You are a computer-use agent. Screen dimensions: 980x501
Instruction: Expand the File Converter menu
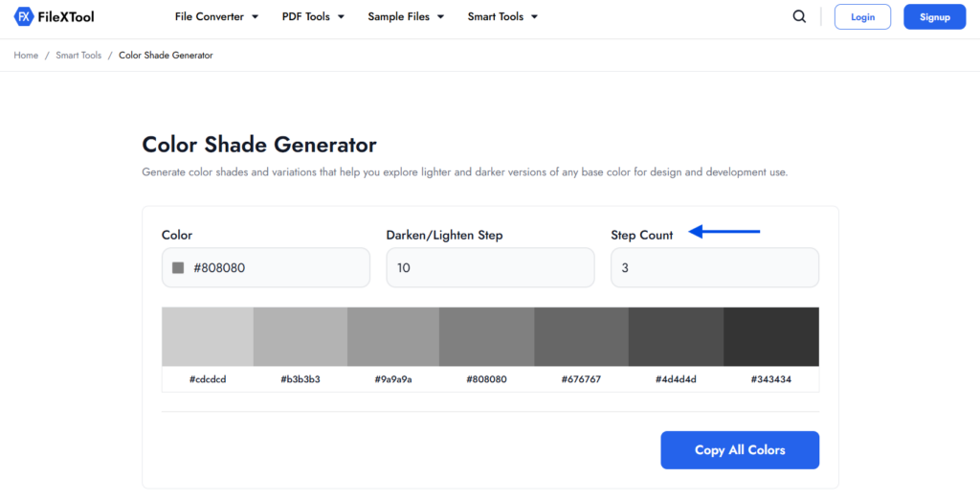217,17
